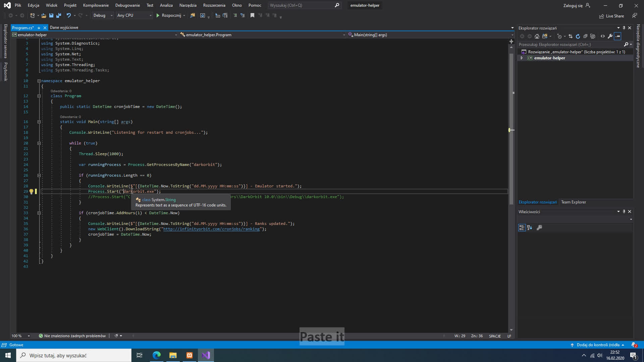Viewport: 644px width, 362px height.
Task: Open the Rozpocznij start options dropdown arrow
Action: tap(184, 15)
